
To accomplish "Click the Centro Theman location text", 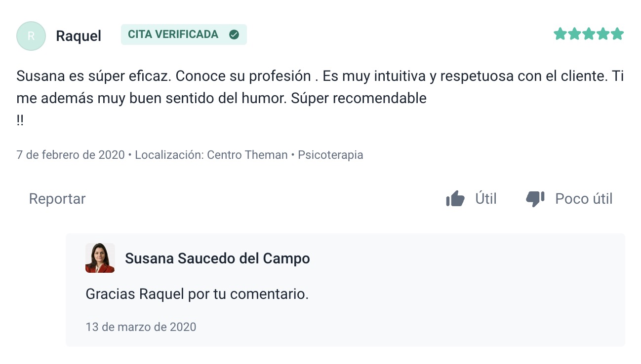I will pyautogui.click(x=247, y=155).
